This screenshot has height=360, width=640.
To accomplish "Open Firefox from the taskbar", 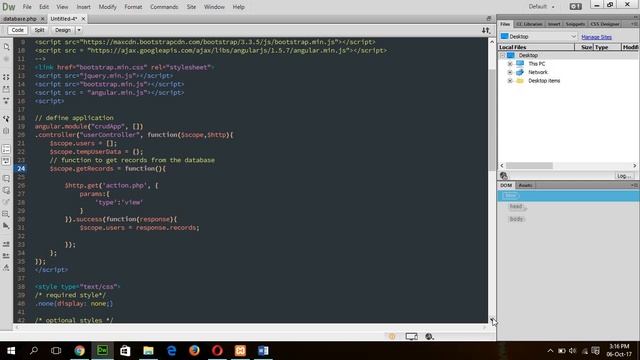I will pos(194,351).
